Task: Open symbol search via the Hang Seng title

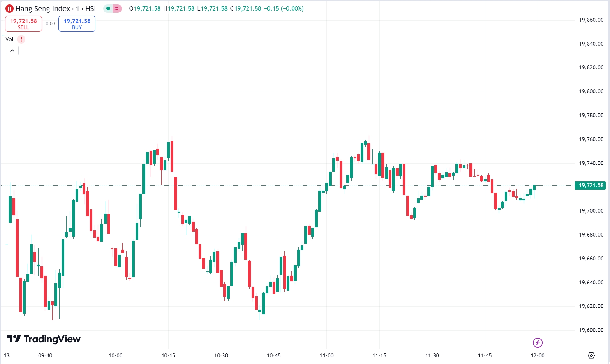Action: 47,8
